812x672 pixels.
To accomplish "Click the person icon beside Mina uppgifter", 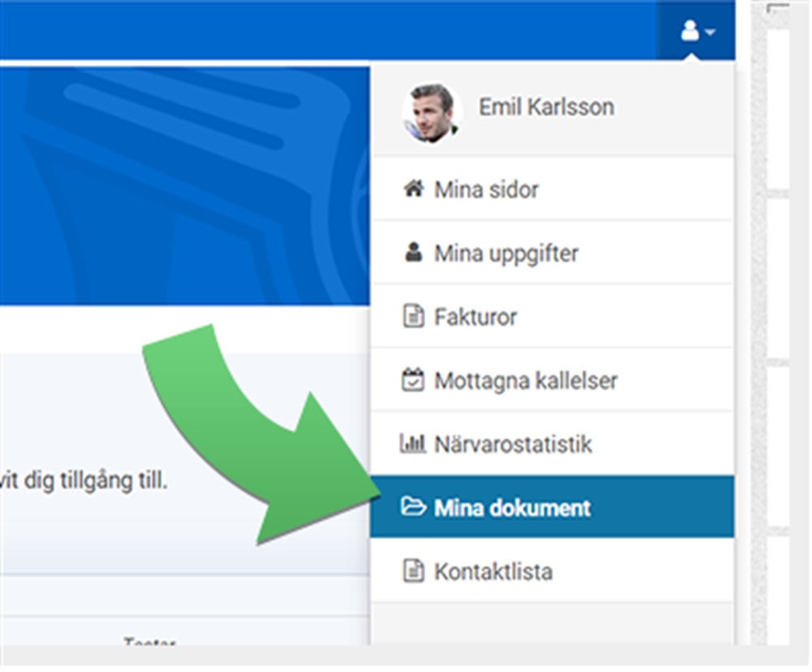I will pos(413,253).
